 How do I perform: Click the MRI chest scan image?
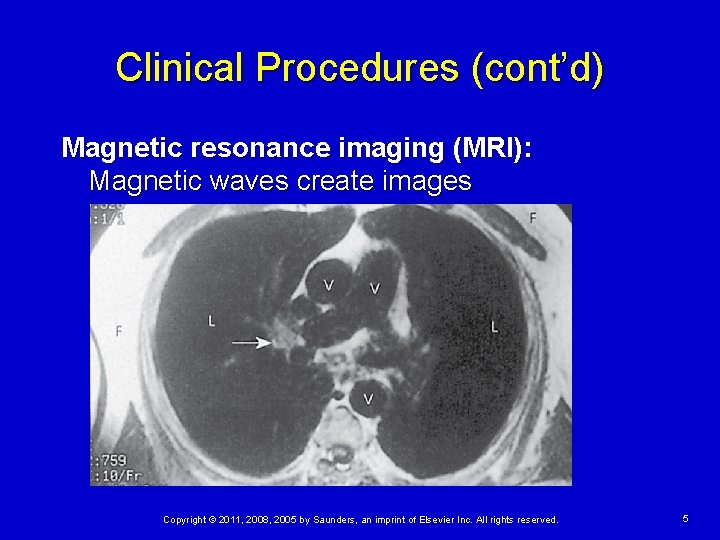click(x=331, y=345)
